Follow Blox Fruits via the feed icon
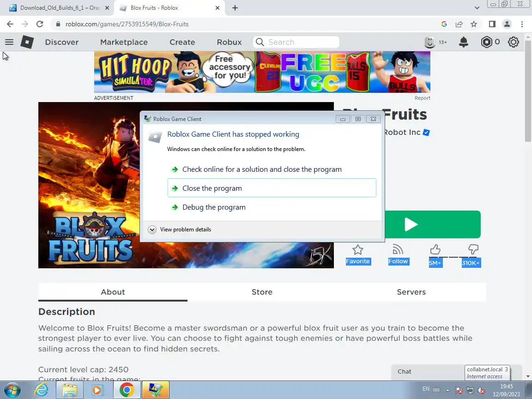The height and width of the screenshot is (399, 532). pos(398,249)
